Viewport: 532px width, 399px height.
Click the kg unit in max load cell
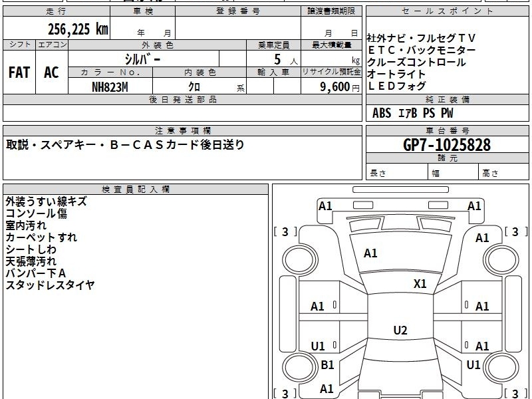click(356, 61)
